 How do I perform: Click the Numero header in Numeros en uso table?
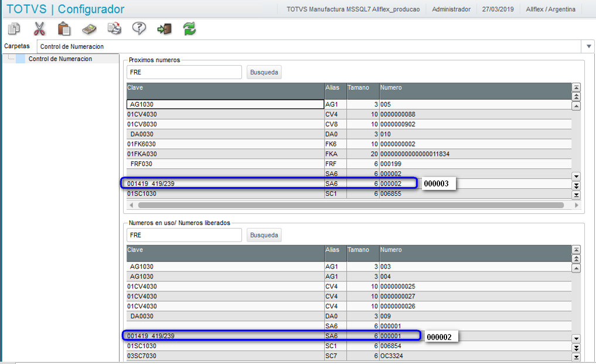(475, 253)
